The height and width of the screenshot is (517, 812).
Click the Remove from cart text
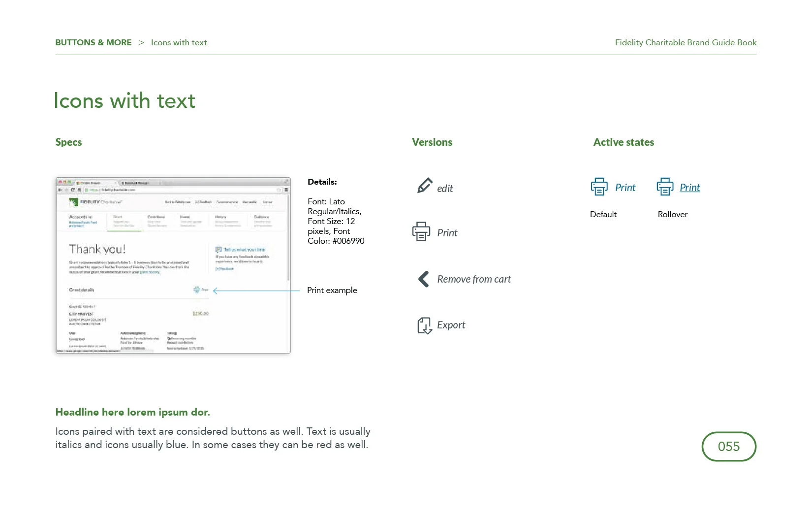tap(474, 279)
